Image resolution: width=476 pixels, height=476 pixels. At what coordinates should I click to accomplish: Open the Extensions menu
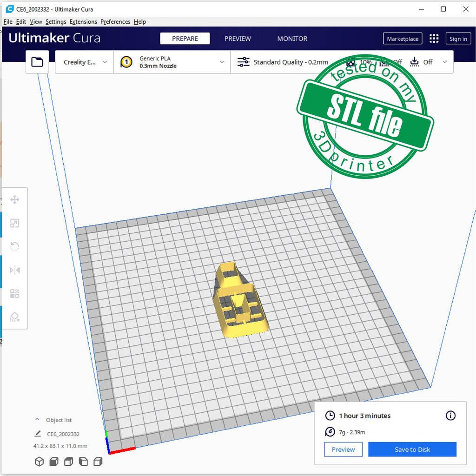[x=83, y=22]
